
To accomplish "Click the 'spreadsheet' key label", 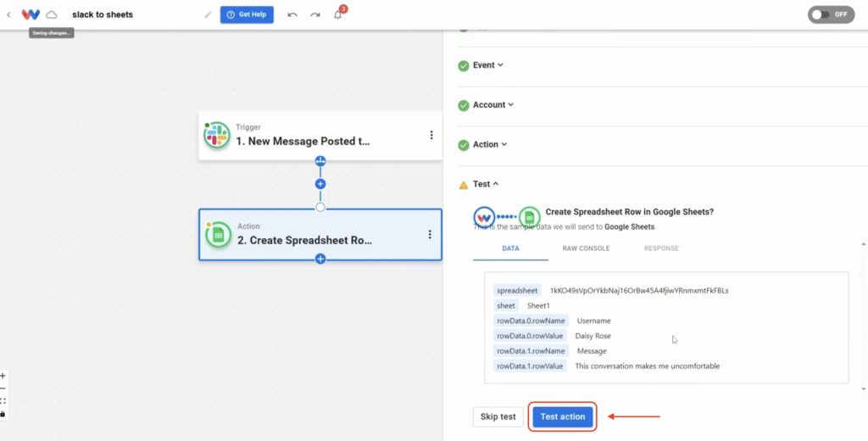I will (517, 290).
